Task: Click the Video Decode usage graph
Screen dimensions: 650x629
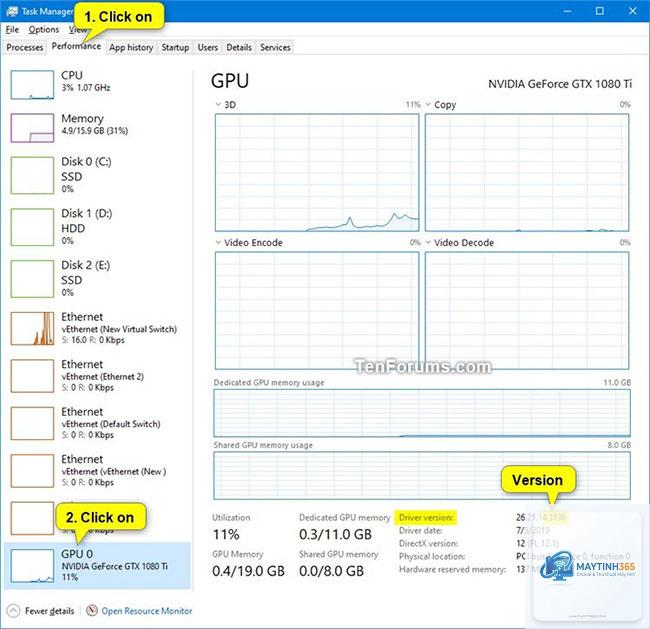Action: 527,311
